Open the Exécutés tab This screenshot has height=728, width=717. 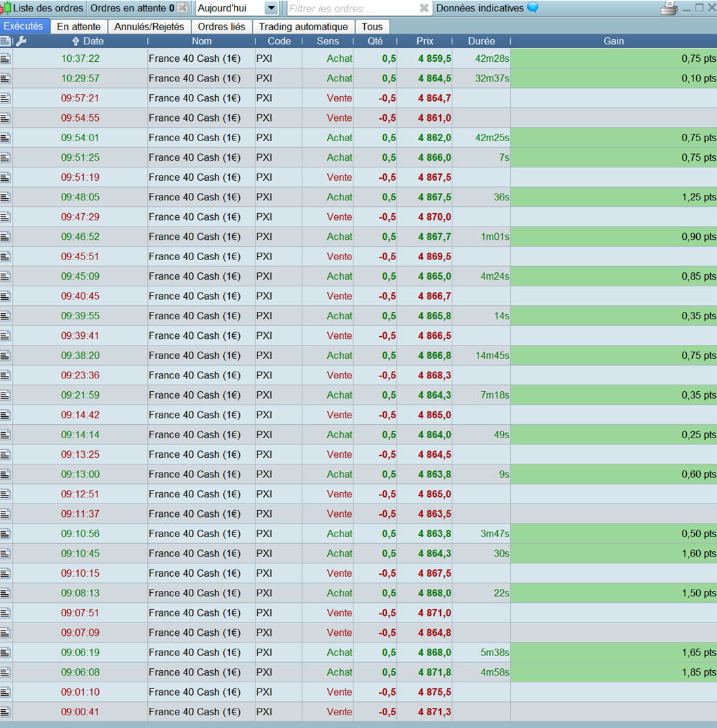coord(24,26)
